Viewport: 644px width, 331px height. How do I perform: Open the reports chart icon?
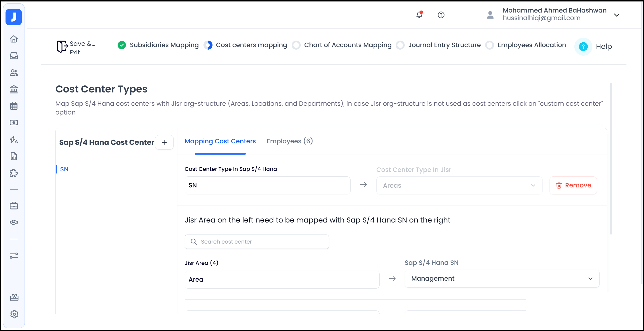[14, 156]
